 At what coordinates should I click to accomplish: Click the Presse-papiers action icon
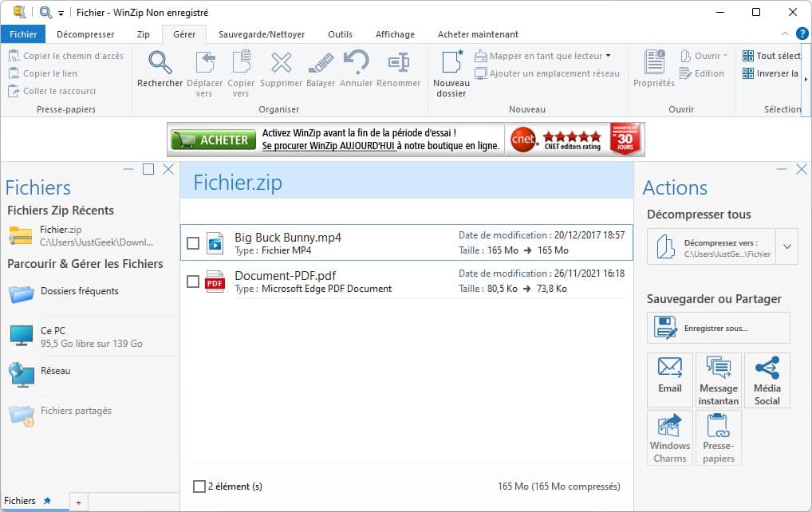coord(718,438)
